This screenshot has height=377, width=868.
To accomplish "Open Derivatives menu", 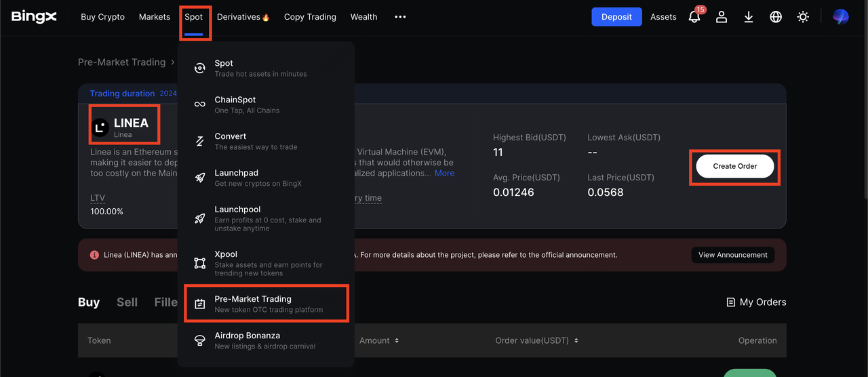I will pos(243,17).
